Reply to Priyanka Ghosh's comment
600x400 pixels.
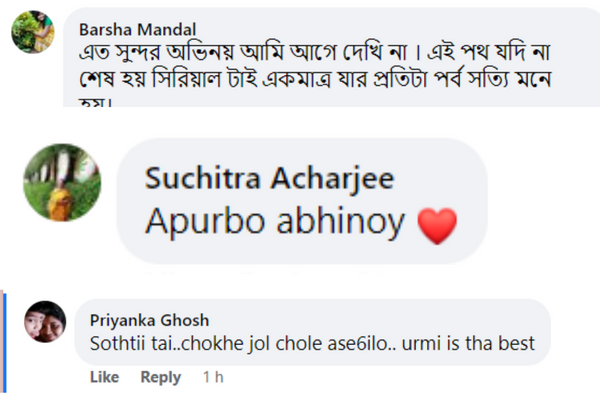tap(160, 377)
